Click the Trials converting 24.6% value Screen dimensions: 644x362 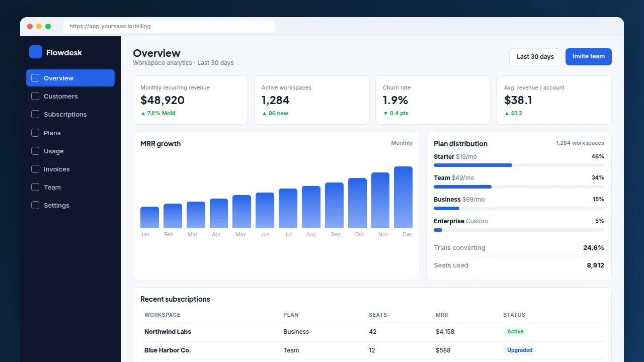pyautogui.click(x=594, y=247)
